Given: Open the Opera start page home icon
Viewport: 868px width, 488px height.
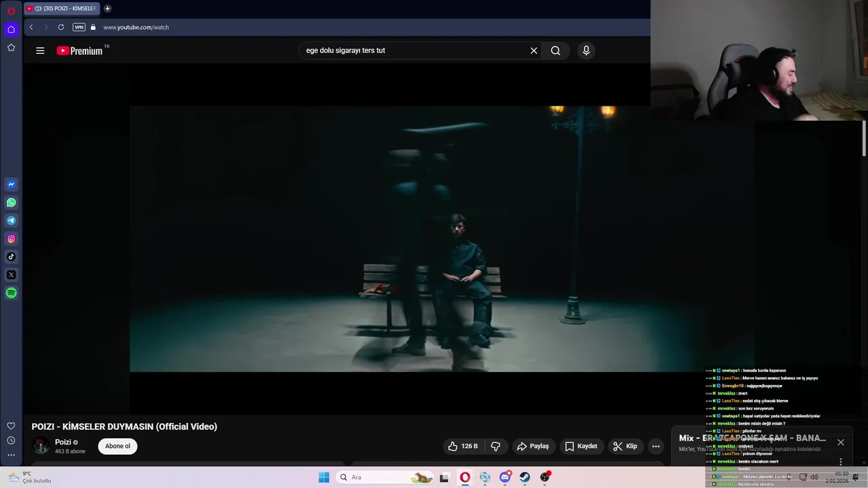Looking at the screenshot, I should [11, 29].
